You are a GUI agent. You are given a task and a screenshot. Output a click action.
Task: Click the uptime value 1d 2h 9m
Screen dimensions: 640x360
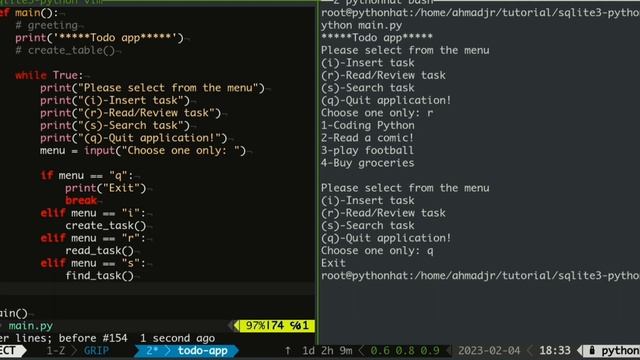pos(327,351)
